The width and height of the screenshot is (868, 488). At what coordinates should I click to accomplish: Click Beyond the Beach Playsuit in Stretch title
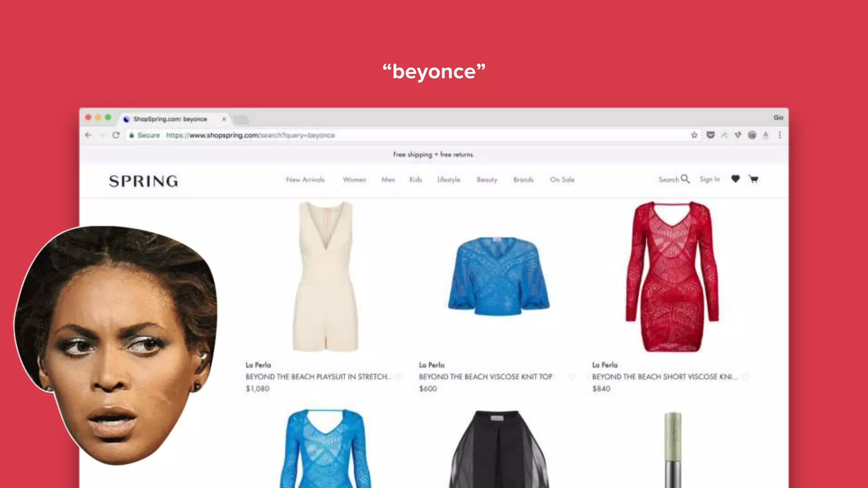[318, 377]
